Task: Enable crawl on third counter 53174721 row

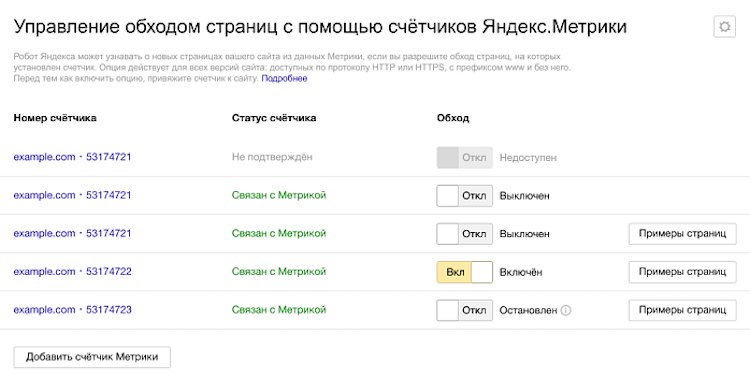Action: [464, 234]
